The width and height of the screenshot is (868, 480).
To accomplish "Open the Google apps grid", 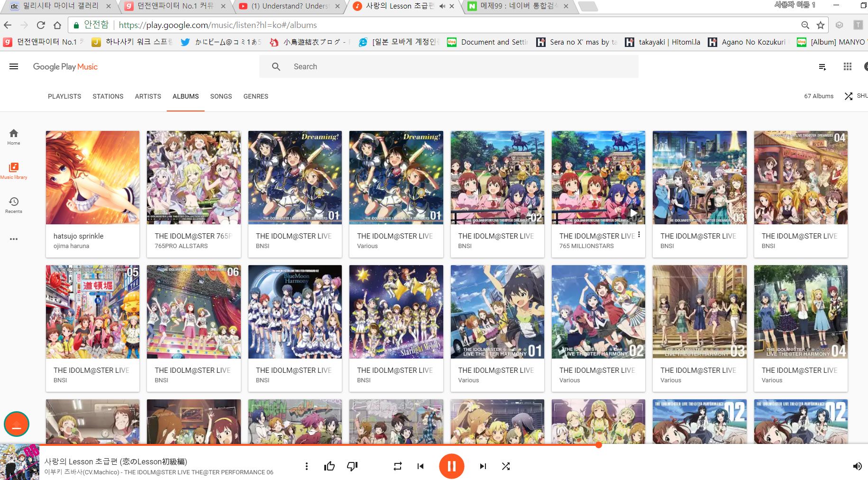I will click(848, 67).
